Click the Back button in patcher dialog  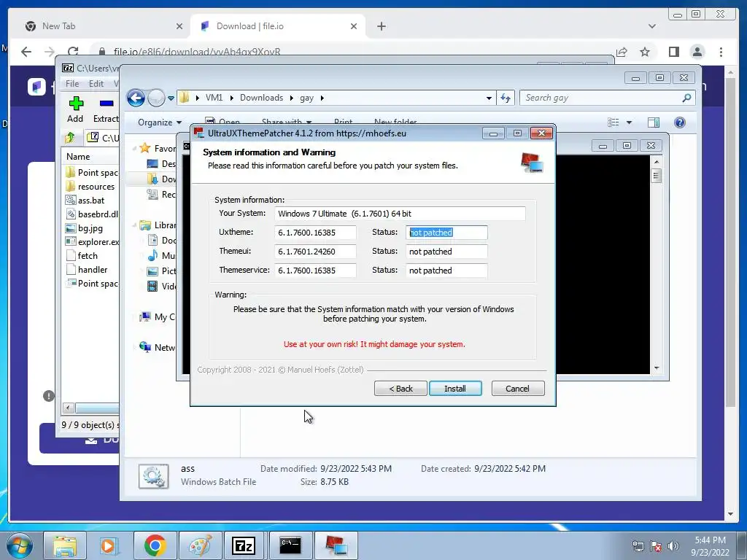click(400, 388)
